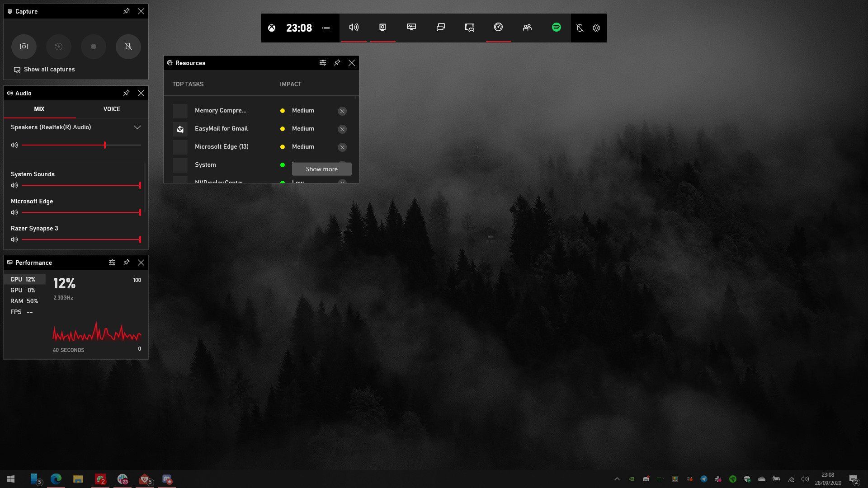This screenshot has width=868, height=488.
Task: Switch to MIX tab in Audio panel
Action: point(39,108)
